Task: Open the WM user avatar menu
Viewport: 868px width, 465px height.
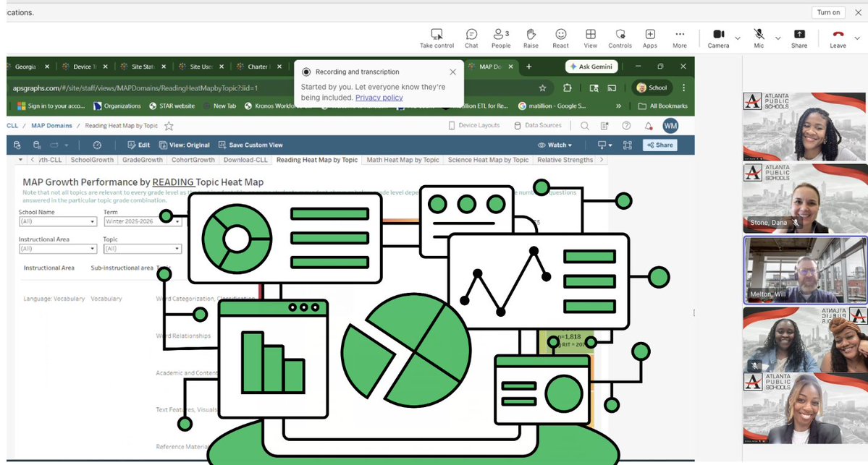Action: pyautogui.click(x=670, y=126)
